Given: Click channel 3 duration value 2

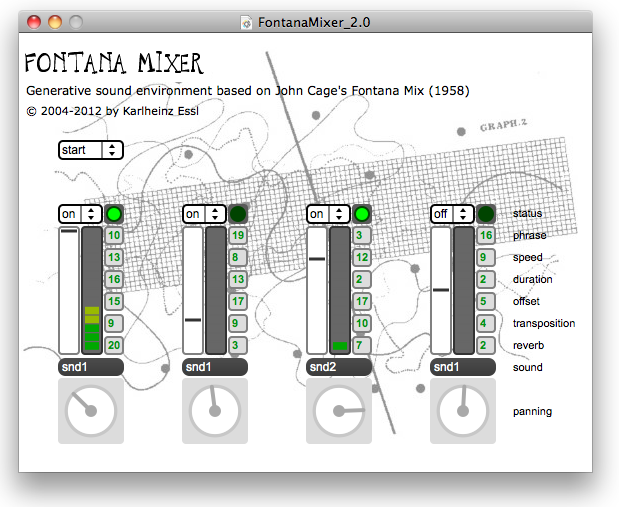Looking at the screenshot, I should (362, 280).
